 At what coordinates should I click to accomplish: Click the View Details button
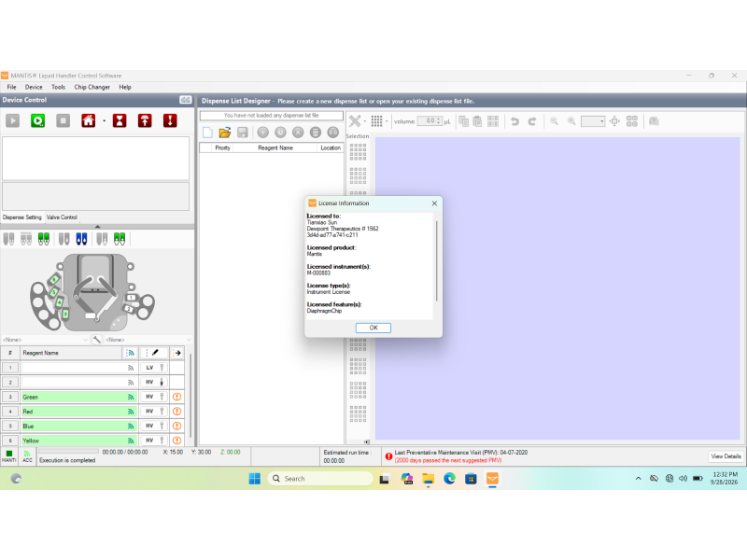[726, 456]
